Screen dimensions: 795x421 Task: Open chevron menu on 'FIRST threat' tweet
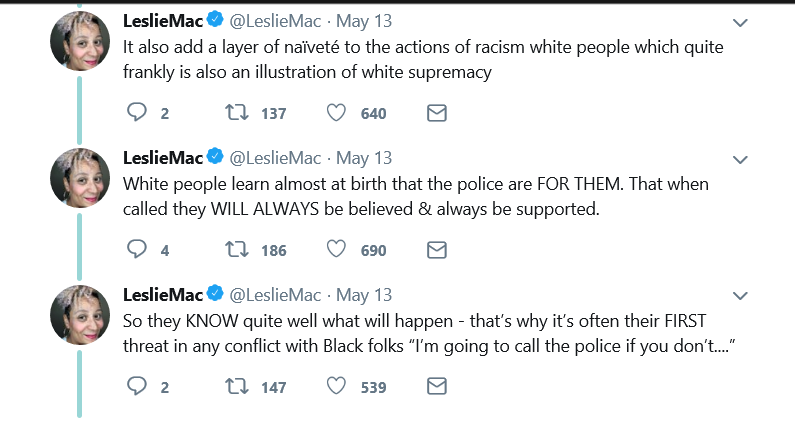(740, 296)
